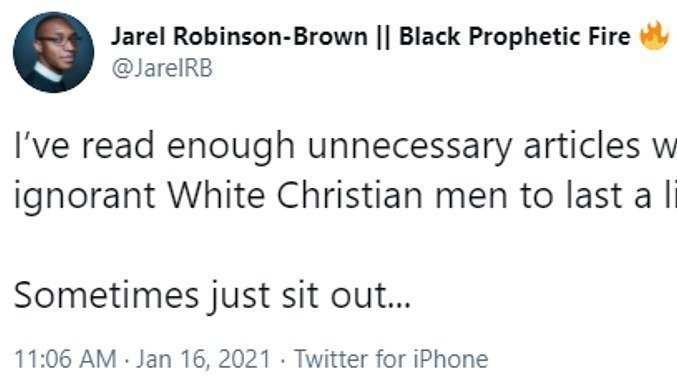Click the word Sometimes in the tweet
The image size is (677, 381).
(x=106, y=295)
